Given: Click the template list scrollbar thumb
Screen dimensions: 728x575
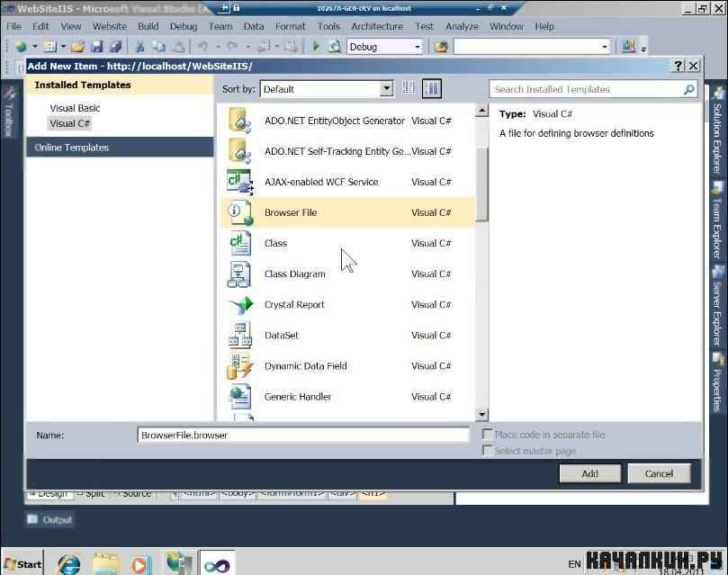Looking at the screenshot, I should click(x=482, y=184).
